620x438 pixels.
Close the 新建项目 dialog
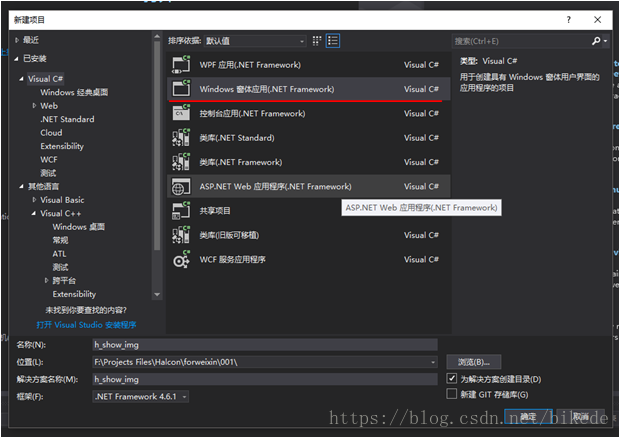tap(597, 20)
